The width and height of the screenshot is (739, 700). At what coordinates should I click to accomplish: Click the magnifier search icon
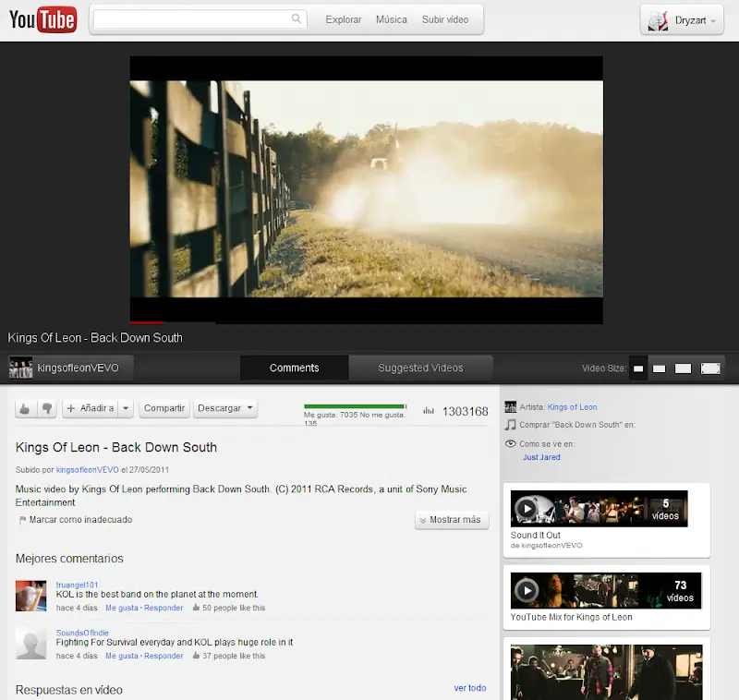296,18
